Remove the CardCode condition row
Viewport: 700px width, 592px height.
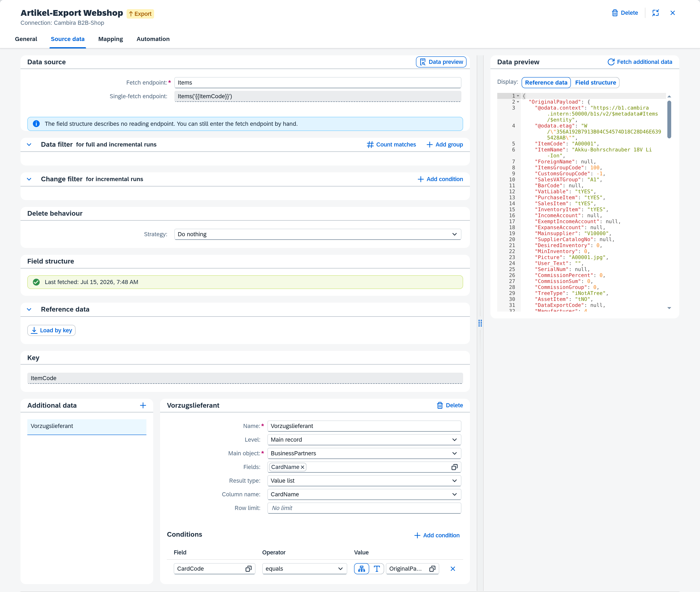pos(453,569)
